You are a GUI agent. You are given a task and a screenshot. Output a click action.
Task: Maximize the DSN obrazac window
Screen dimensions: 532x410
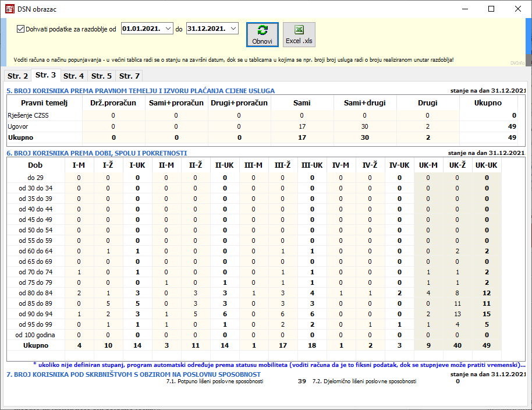(x=491, y=9)
